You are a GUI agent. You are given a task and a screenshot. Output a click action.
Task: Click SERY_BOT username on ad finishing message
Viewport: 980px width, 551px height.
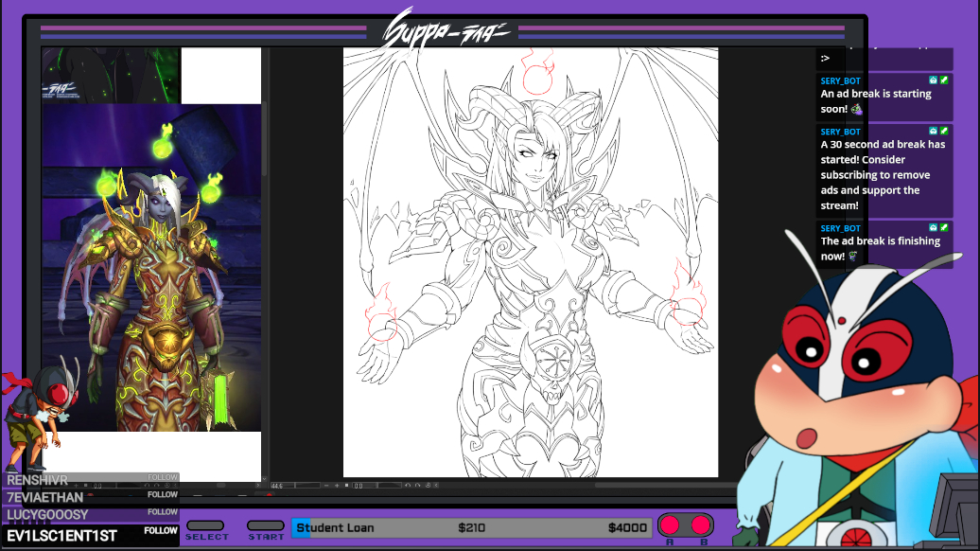840,228
